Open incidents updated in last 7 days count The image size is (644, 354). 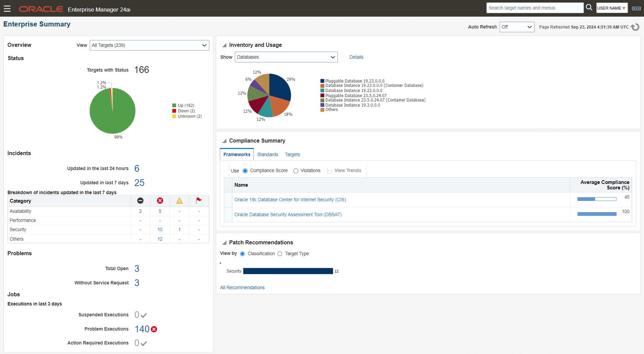click(x=139, y=183)
